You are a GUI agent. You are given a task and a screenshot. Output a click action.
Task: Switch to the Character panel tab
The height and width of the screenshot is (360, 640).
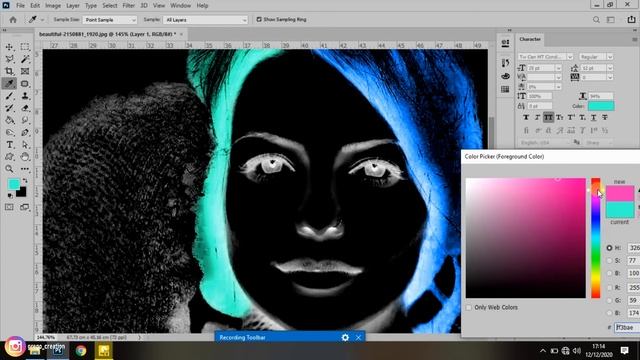pyautogui.click(x=530, y=39)
